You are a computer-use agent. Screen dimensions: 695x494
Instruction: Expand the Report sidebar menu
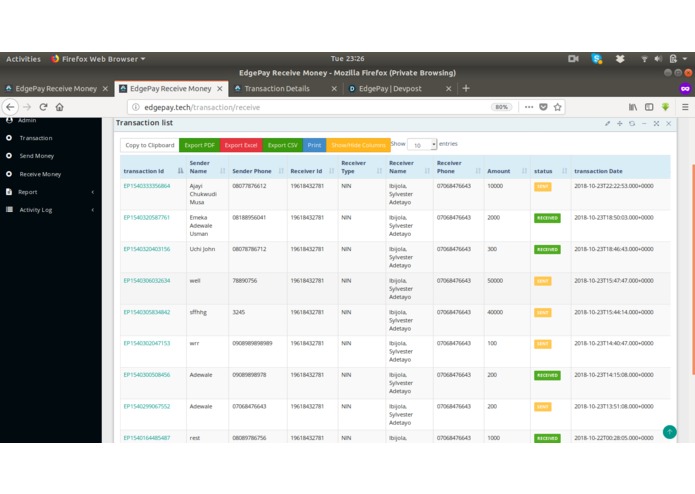click(x=51, y=192)
